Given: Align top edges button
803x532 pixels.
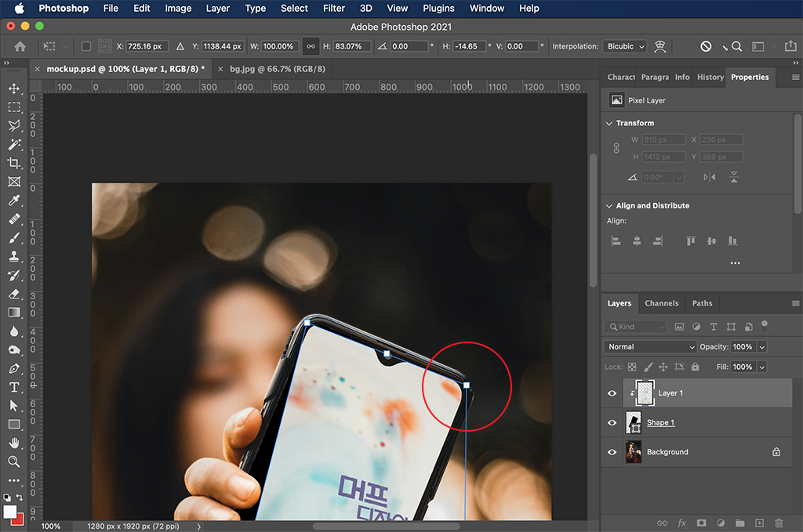Looking at the screenshot, I should tap(691, 241).
